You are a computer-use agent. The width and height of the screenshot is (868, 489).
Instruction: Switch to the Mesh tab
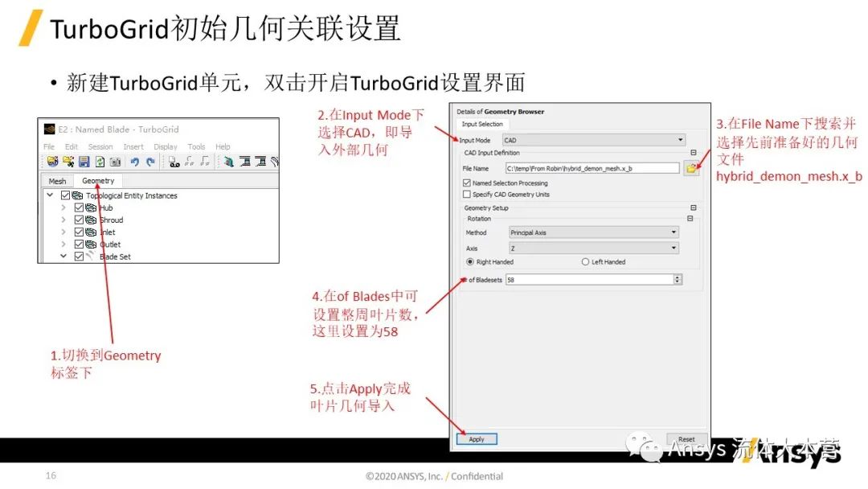point(57,181)
